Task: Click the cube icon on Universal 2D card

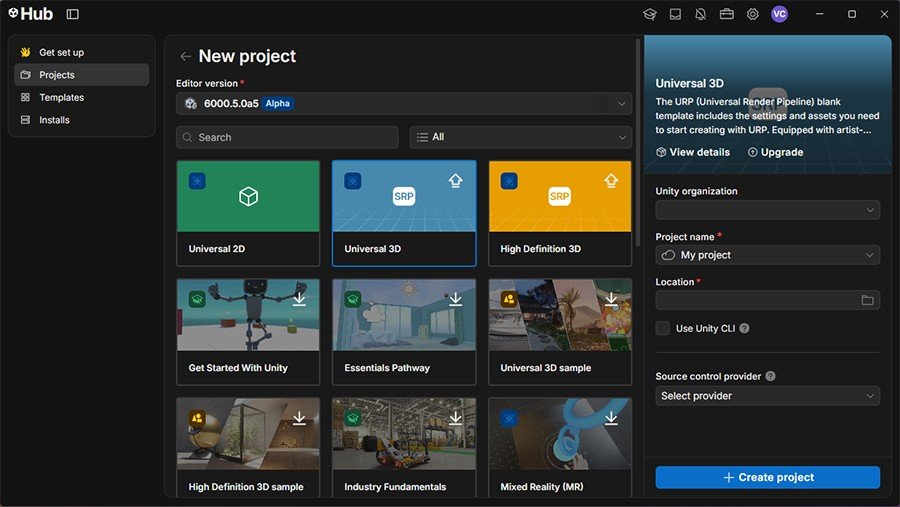Action: (248, 196)
